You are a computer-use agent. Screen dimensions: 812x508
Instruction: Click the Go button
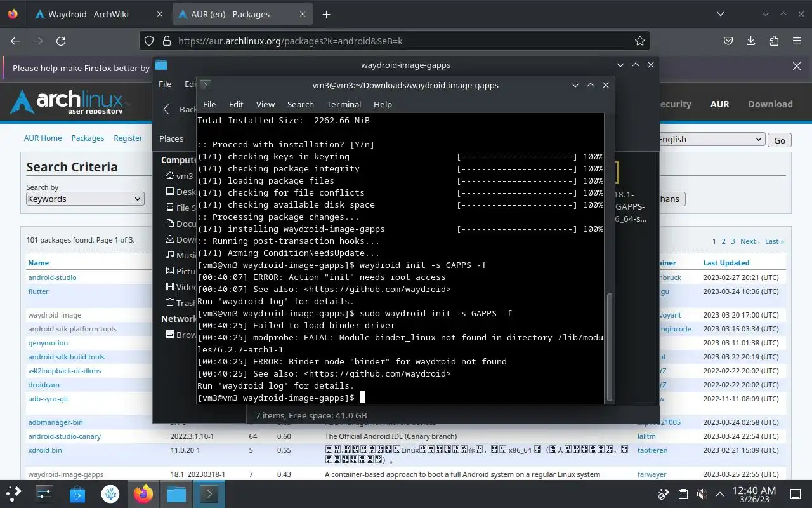780,140
